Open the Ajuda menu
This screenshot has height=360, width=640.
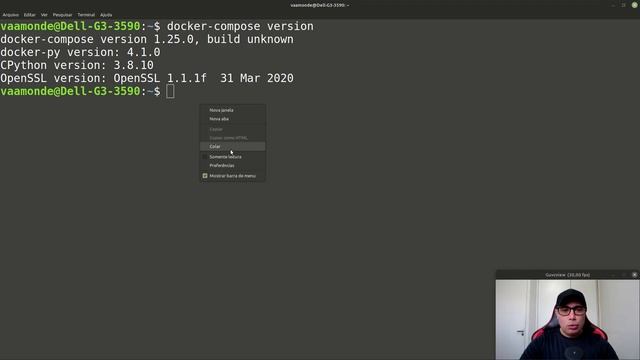[x=106, y=15]
